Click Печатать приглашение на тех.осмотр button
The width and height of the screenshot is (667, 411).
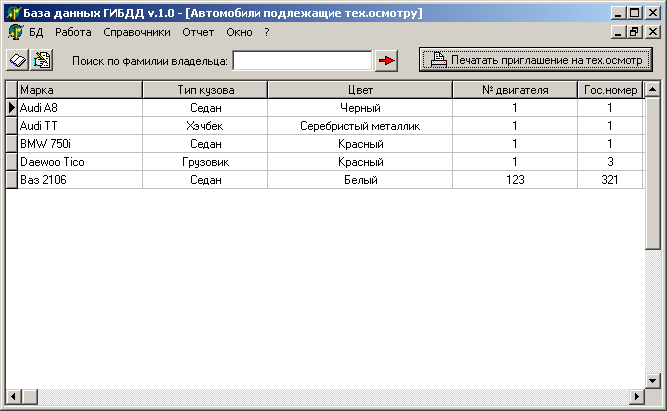536,60
